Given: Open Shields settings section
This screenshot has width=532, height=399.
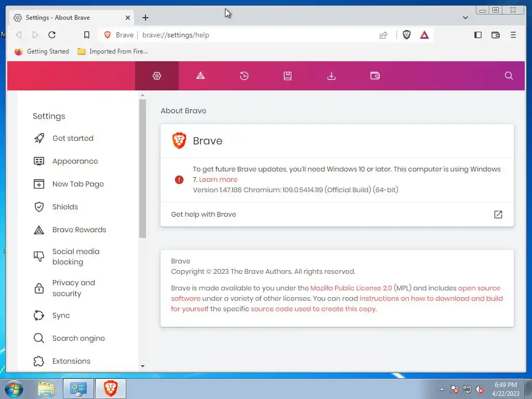Looking at the screenshot, I should (65, 207).
